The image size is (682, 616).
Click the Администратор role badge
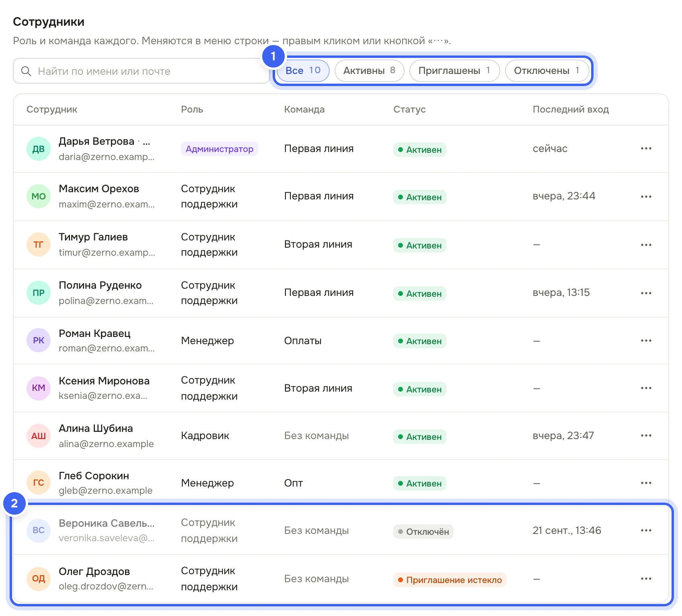(220, 149)
